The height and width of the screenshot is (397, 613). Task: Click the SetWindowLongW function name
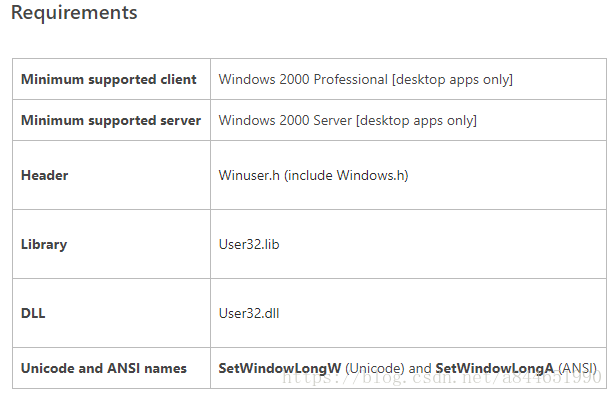click(280, 368)
